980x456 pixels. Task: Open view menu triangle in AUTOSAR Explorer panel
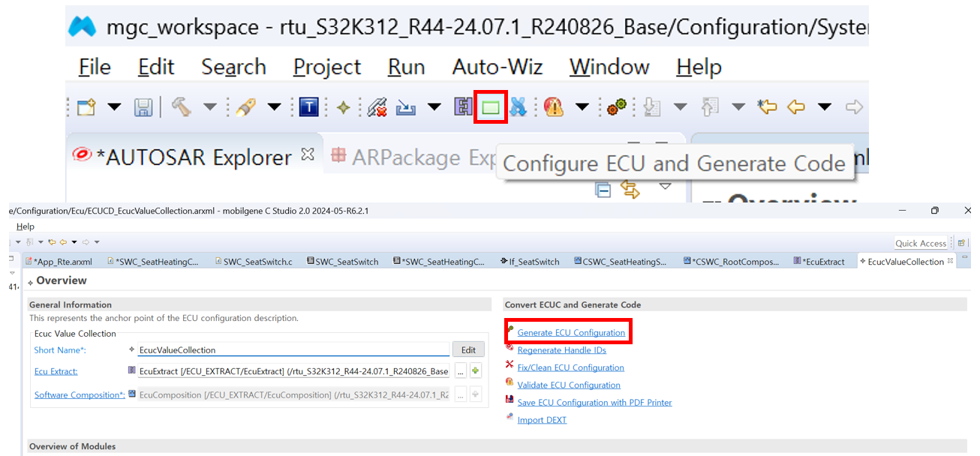point(665,186)
